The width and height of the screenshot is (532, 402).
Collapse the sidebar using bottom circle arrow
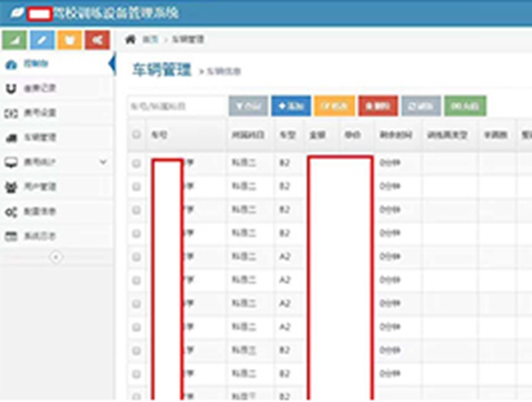pos(55,256)
